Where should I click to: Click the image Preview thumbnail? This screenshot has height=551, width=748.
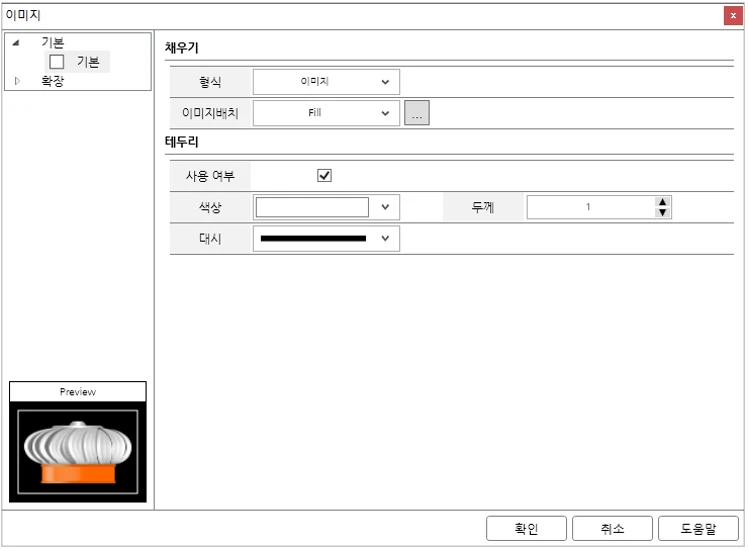(78, 452)
